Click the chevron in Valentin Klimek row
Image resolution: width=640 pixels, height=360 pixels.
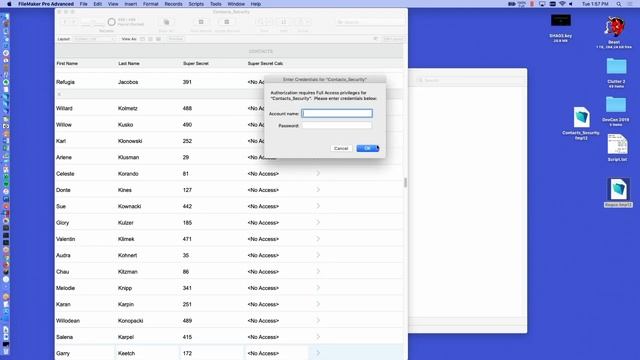[318, 239]
